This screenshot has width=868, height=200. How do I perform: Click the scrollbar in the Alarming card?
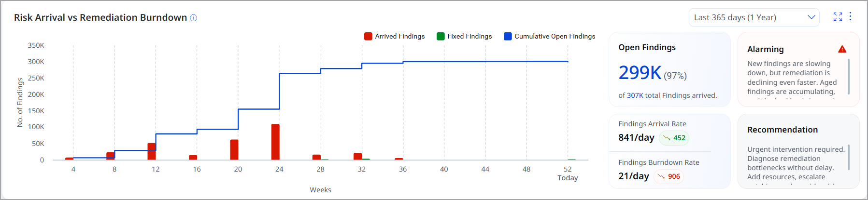848,77
